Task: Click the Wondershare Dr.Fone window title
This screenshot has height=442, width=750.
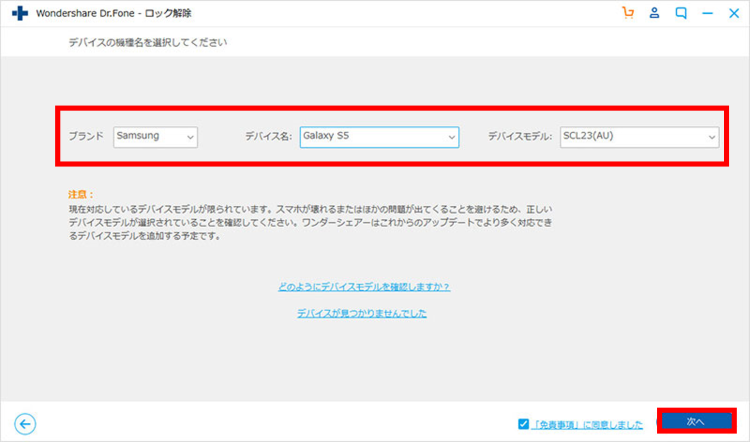Action: click(114, 13)
